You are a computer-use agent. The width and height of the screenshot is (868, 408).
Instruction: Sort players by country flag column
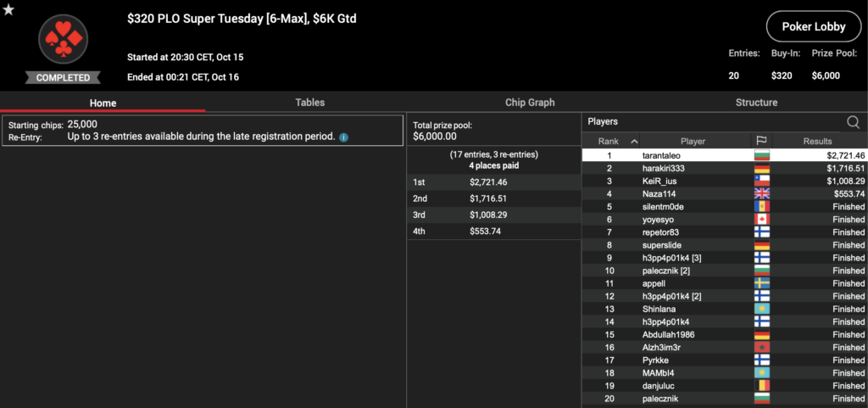click(760, 141)
